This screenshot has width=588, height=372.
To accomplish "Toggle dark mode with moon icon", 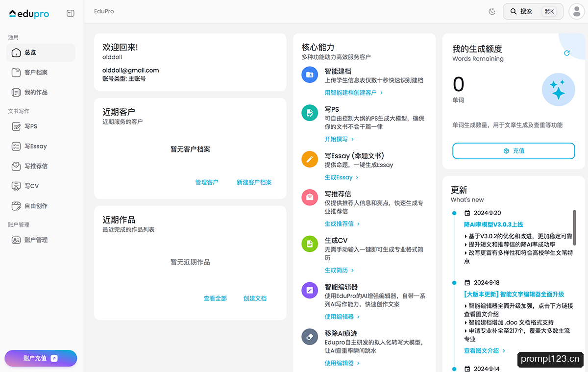I will pos(492,11).
